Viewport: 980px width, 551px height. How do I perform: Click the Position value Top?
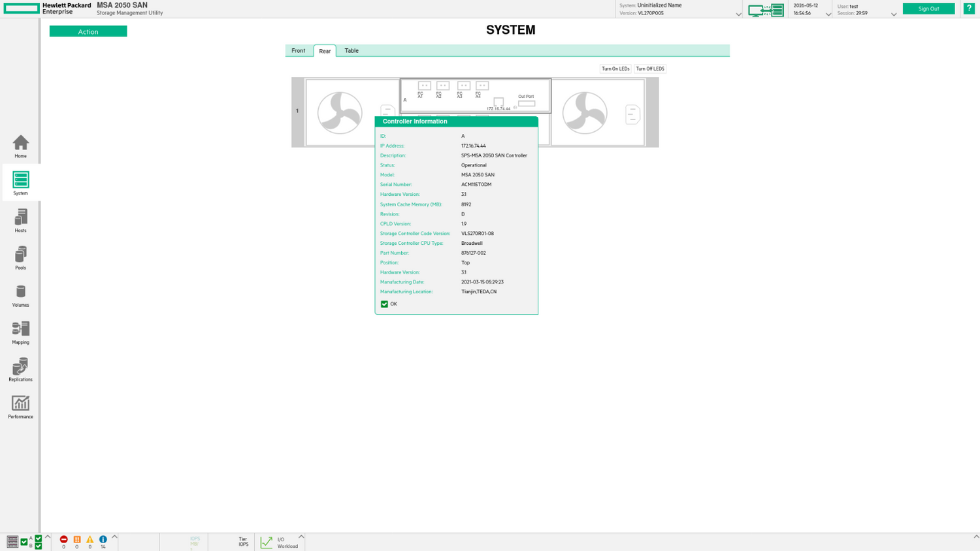pos(465,262)
